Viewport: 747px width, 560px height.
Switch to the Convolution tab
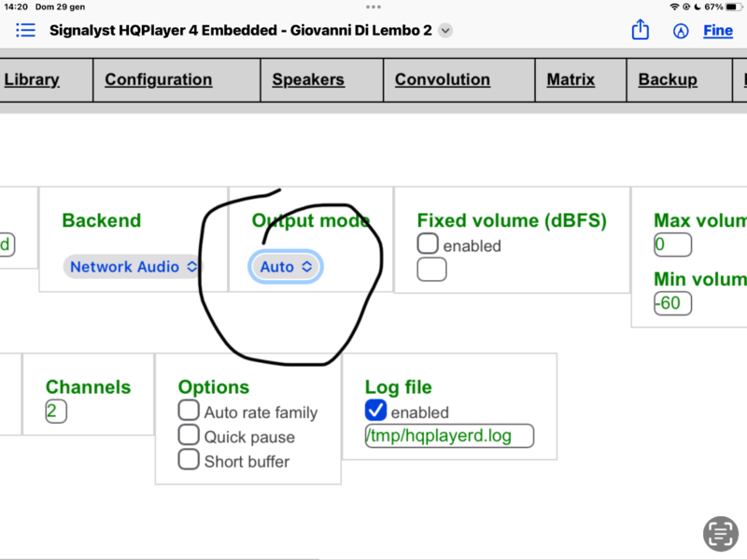pos(442,79)
